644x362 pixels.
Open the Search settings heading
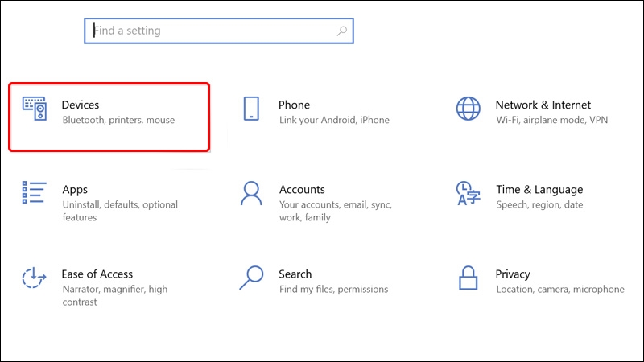click(x=295, y=274)
